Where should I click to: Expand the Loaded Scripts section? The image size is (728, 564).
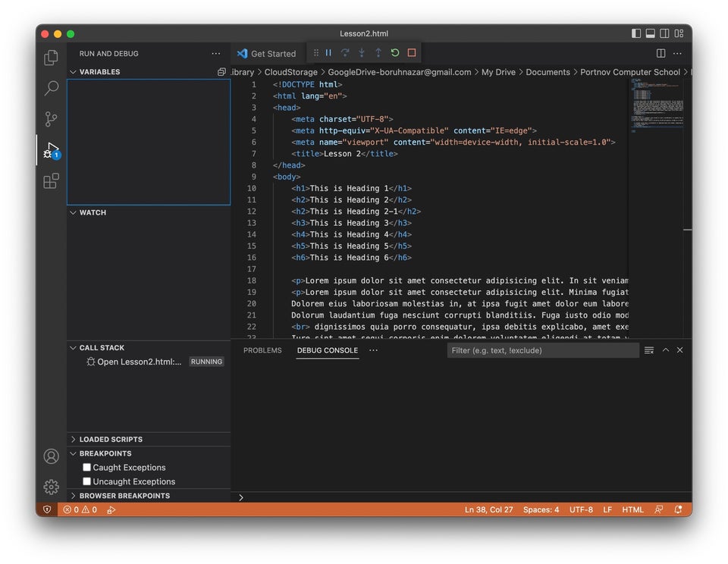coord(111,440)
